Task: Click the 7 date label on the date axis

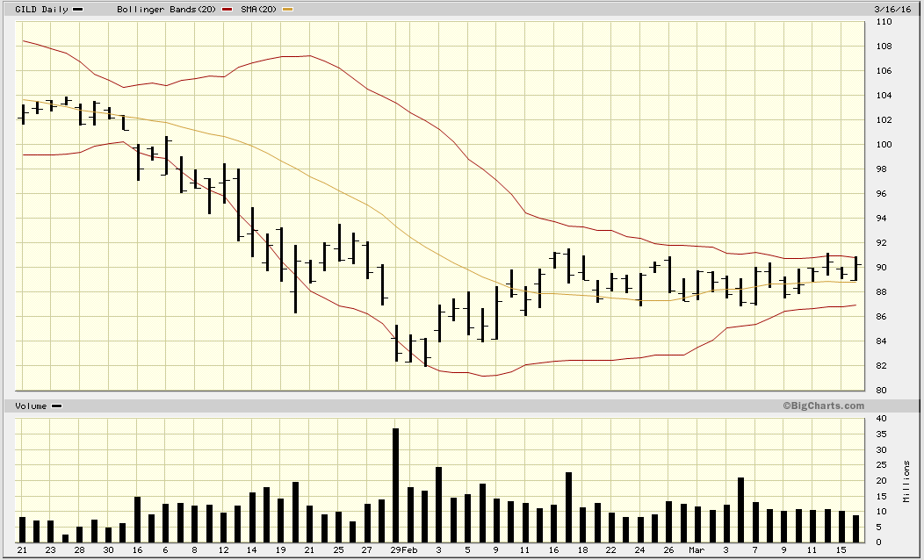Action: click(754, 550)
